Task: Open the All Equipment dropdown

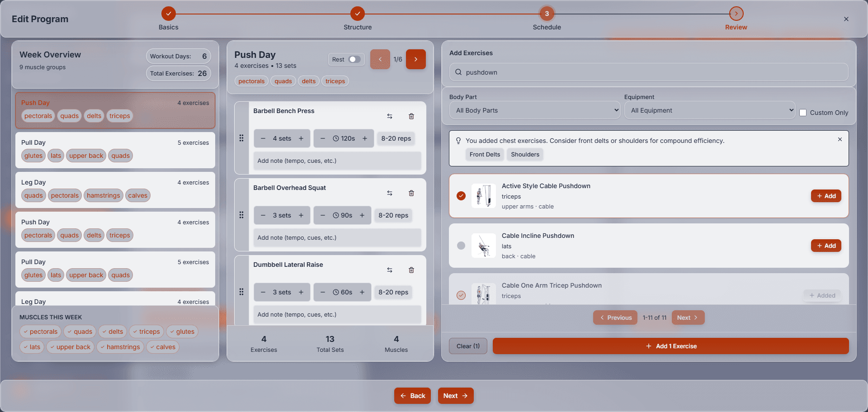Action: [x=709, y=110]
